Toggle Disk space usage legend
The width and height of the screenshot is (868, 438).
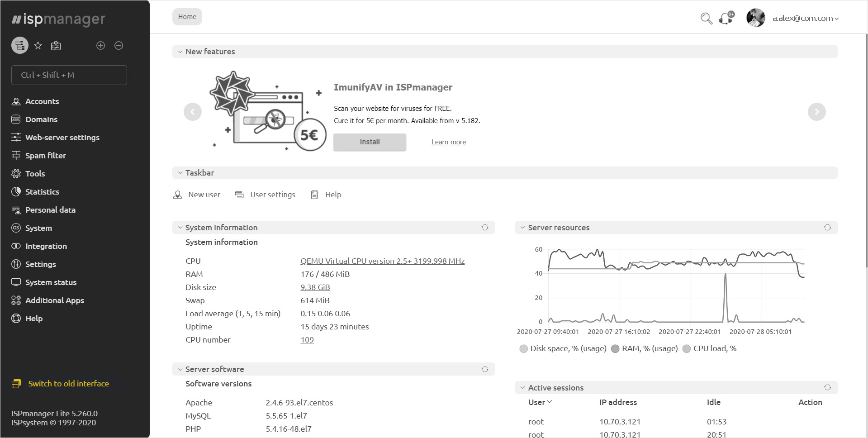[x=563, y=348]
